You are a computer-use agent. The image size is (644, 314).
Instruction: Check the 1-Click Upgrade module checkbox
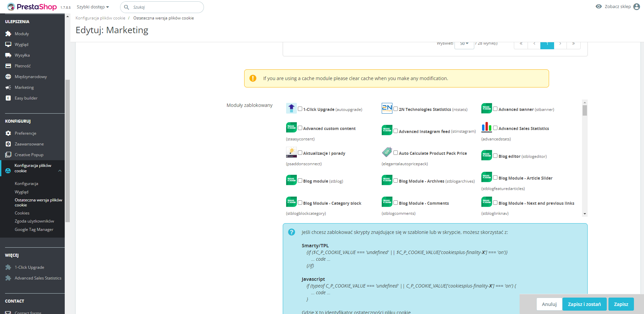pos(300,109)
